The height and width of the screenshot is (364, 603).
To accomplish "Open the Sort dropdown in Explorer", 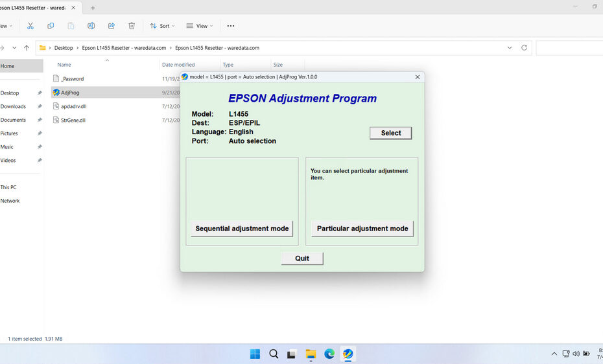I will 162,26.
